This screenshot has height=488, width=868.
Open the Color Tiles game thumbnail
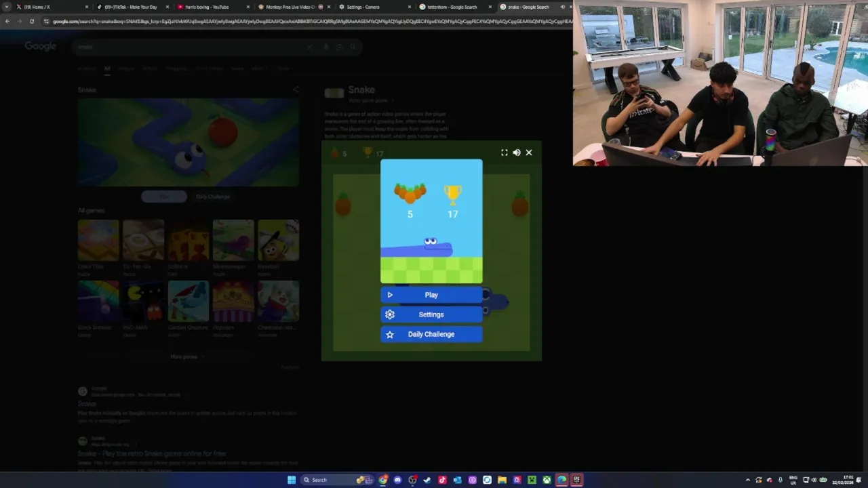coord(98,241)
